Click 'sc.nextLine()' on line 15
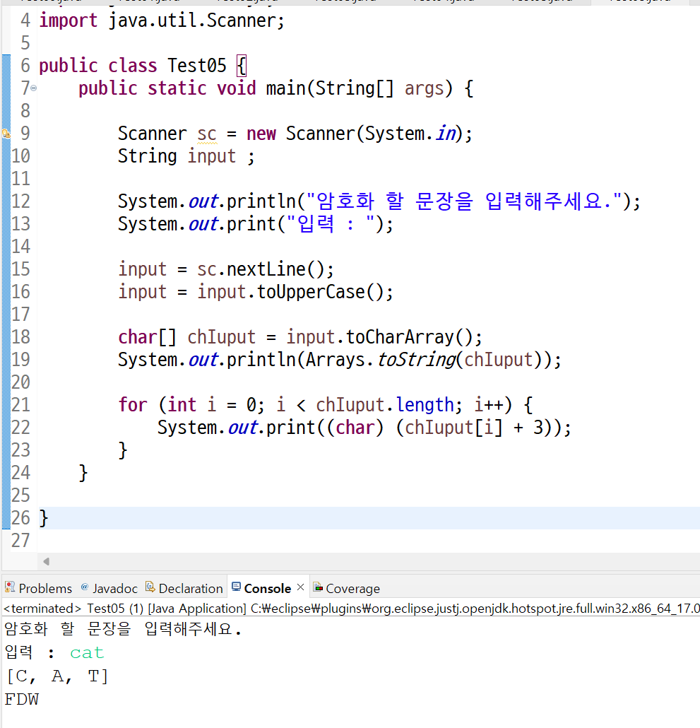 (260, 269)
